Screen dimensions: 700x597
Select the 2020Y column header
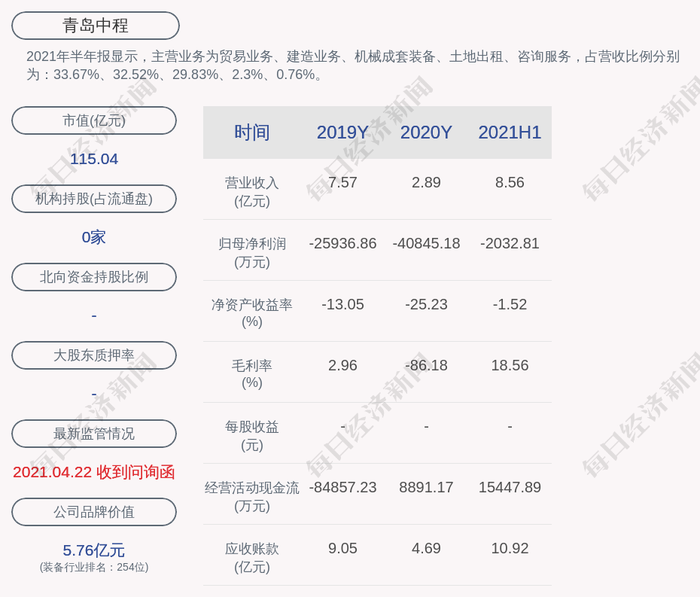426,132
